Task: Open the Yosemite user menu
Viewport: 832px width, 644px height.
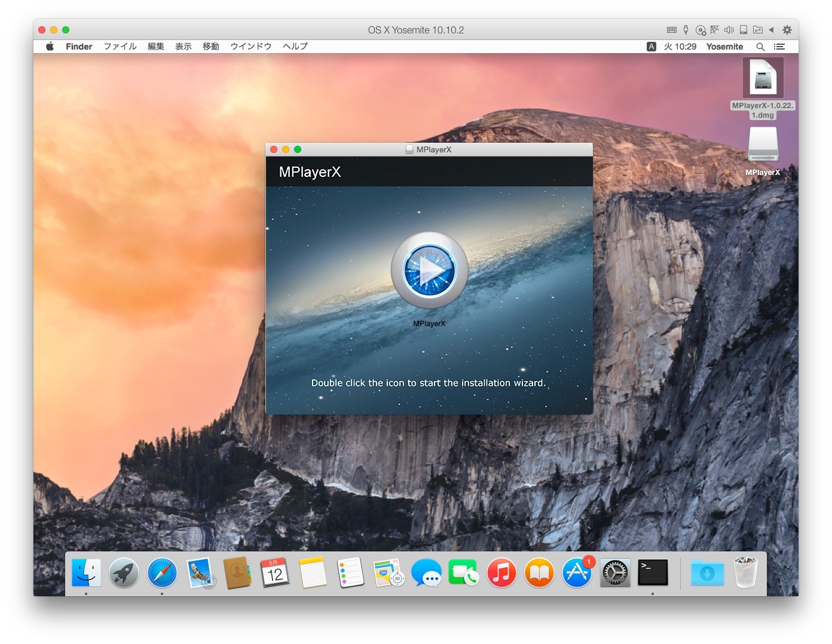Action: click(724, 47)
